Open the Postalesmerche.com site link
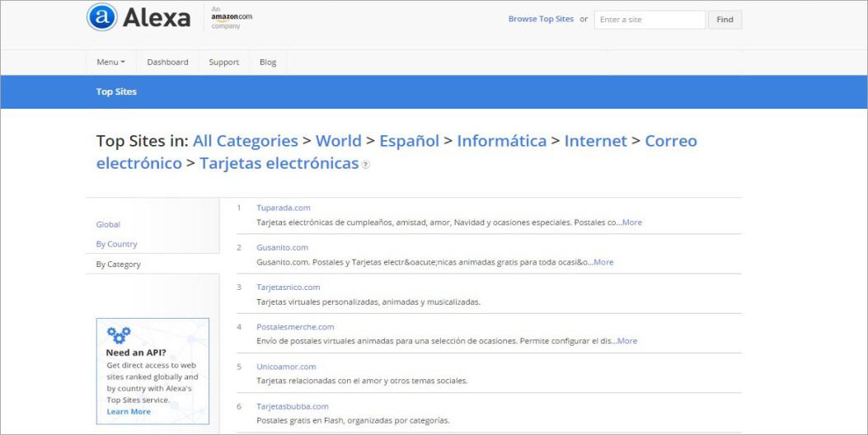Image resolution: width=868 pixels, height=435 pixels. point(295,326)
